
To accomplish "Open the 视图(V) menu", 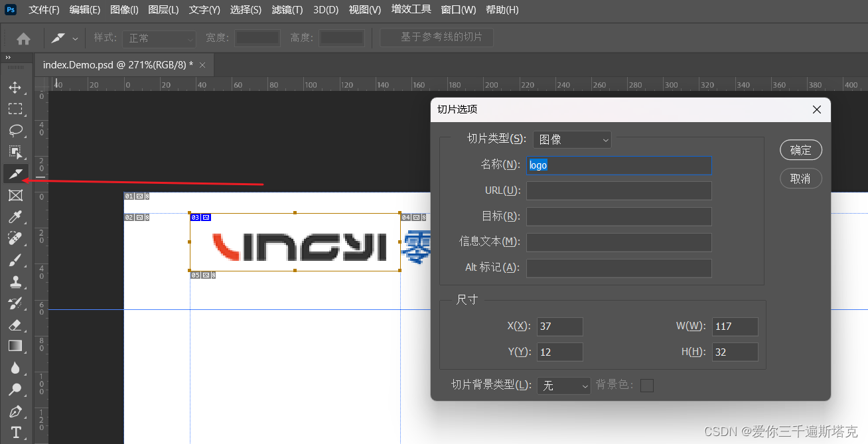I will (x=365, y=10).
